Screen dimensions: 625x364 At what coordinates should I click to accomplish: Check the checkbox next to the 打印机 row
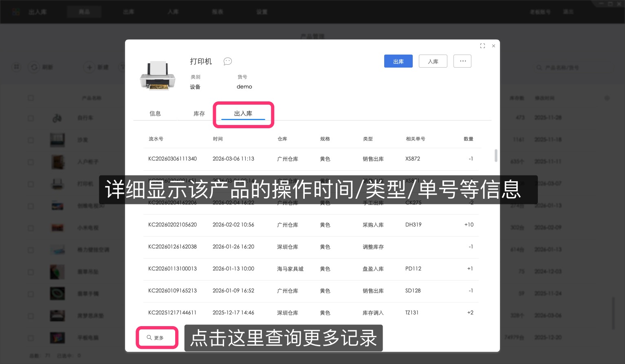[31, 184]
